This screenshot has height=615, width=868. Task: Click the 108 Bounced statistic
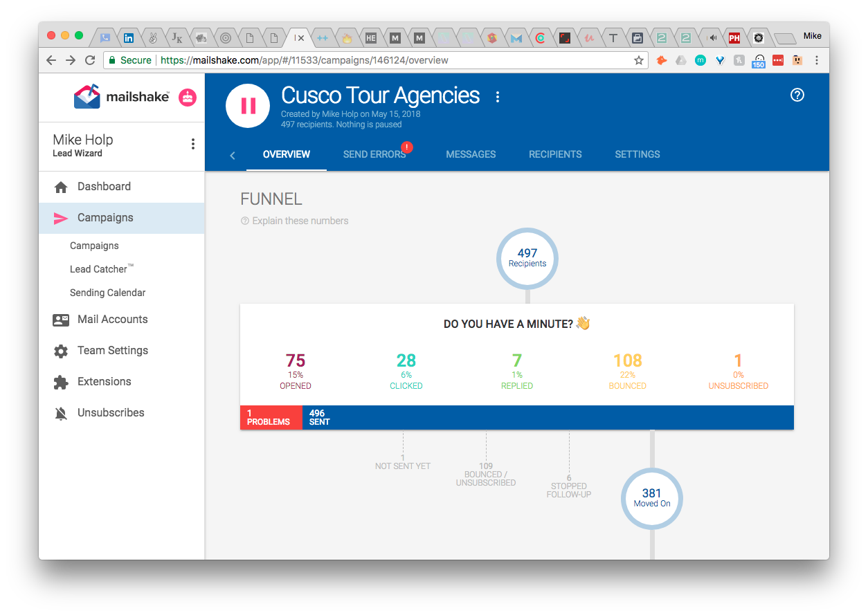[x=628, y=371]
